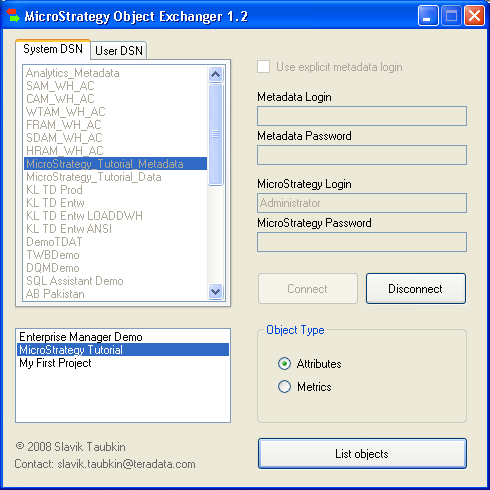
Task: Select KL TD Prod DSN
Action: click(115, 190)
